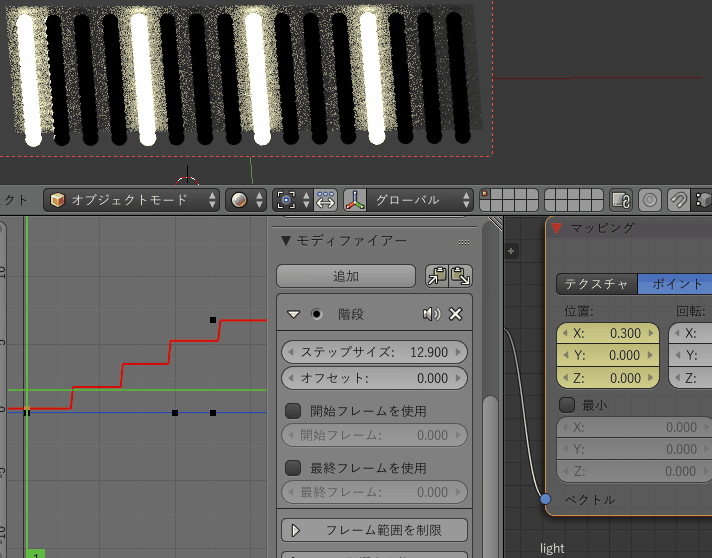The image size is (712, 558).
Task: Click the disabled 開始フレーム value field
Action: coord(374,435)
